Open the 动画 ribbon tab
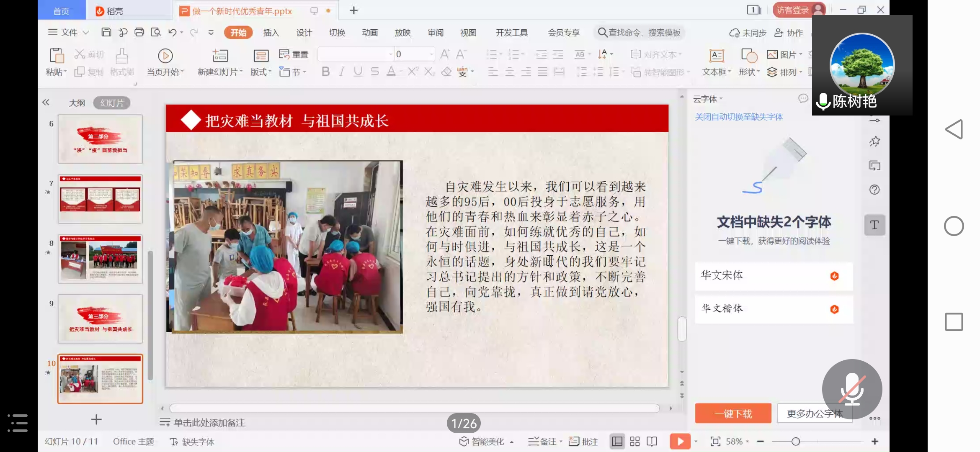The height and width of the screenshot is (452, 980). click(x=370, y=33)
